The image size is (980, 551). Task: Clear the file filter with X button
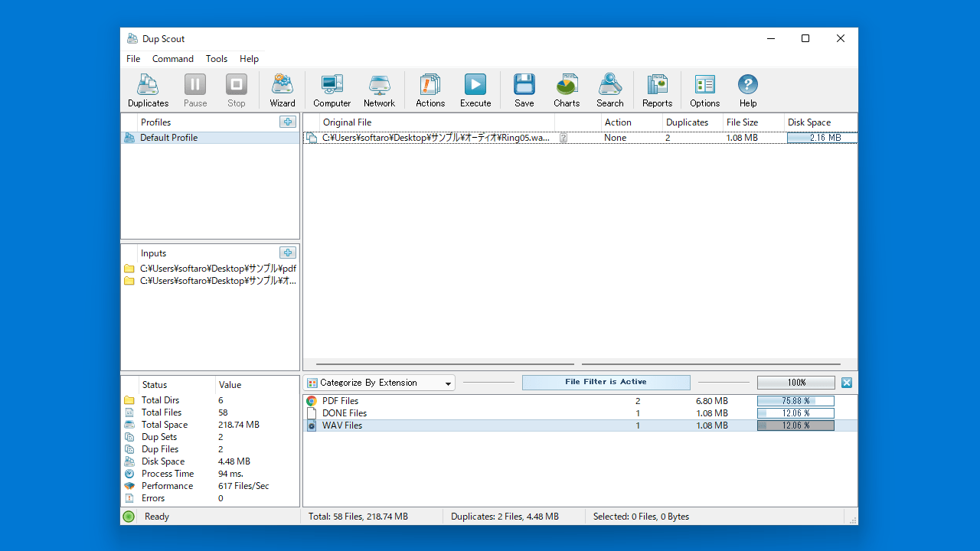[847, 383]
